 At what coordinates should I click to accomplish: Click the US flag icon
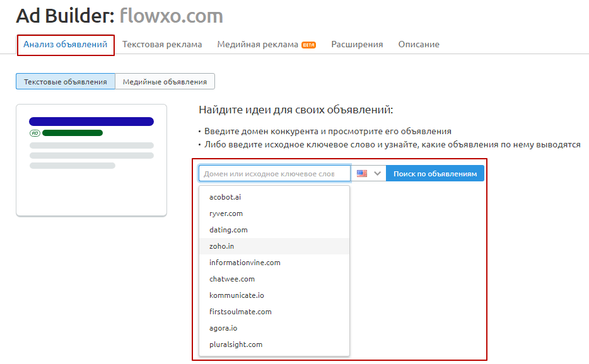[362, 174]
